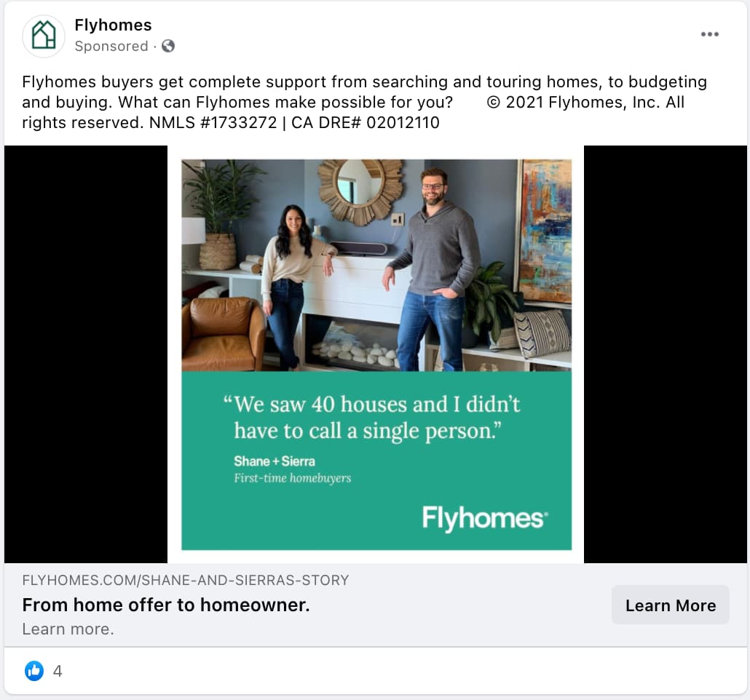Click the Sponsored label
This screenshot has height=700, width=750.
pyautogui.click(x=111, y=46)
